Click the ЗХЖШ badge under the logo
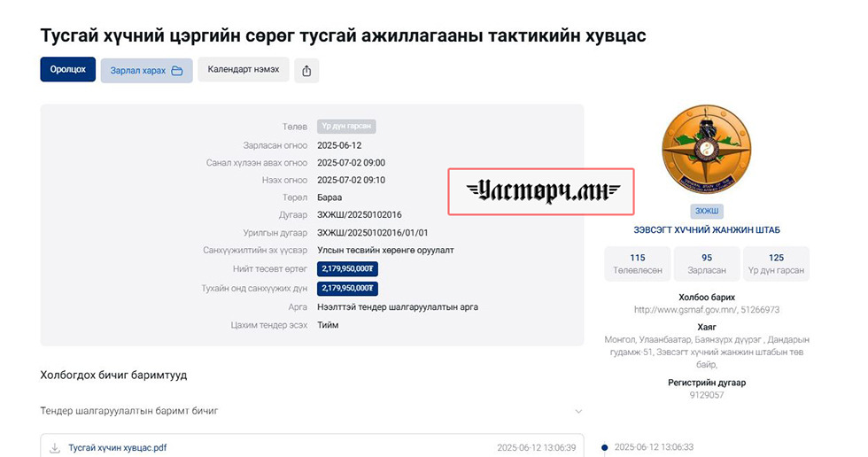This screenshot has height=457, width=868. [706, 211]
